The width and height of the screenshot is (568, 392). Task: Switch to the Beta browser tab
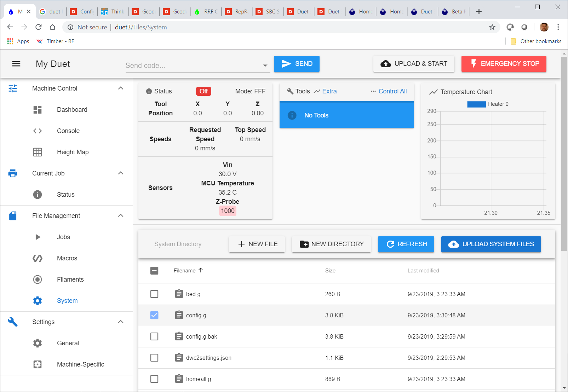click(x=453, y=12)
